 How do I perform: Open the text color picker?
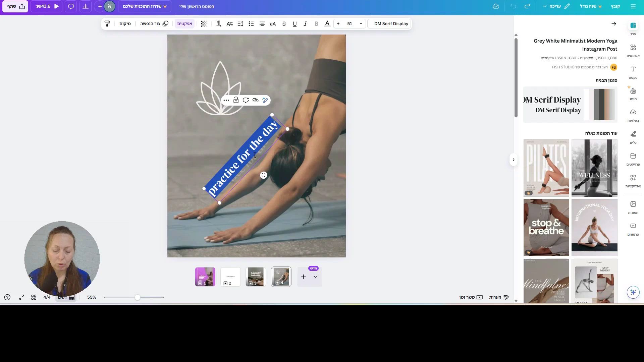(x=327, y=24)
